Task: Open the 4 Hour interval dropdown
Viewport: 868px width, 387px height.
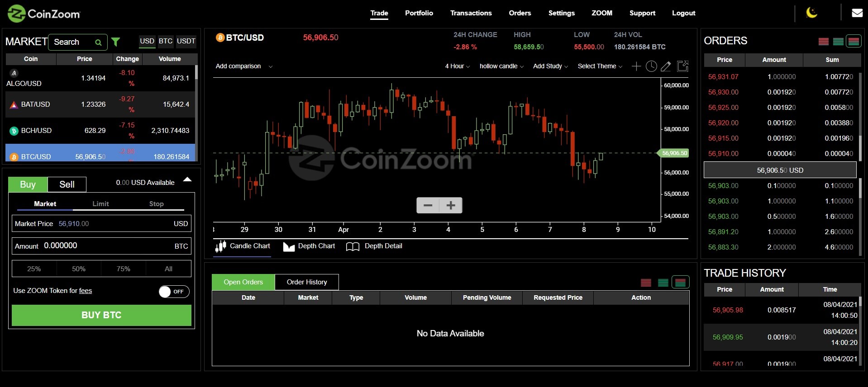Action: pos(457,66)
